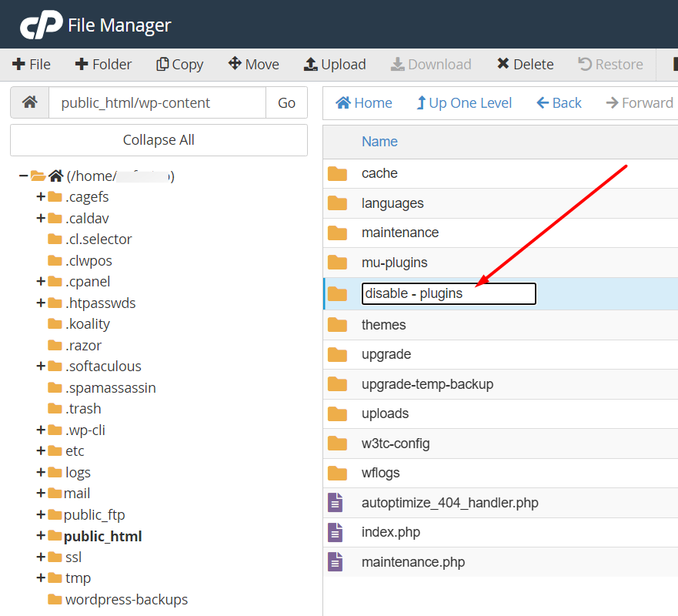Click the Restore toolbar button
The width and height of the screenshot is (678, 616).
tap(610, 65)
